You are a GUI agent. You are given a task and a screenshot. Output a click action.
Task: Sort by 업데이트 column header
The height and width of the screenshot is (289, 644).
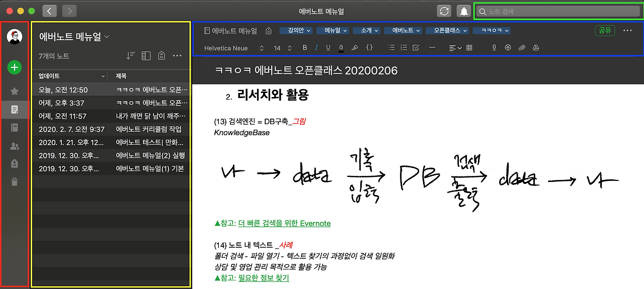[x=69, y=76]
